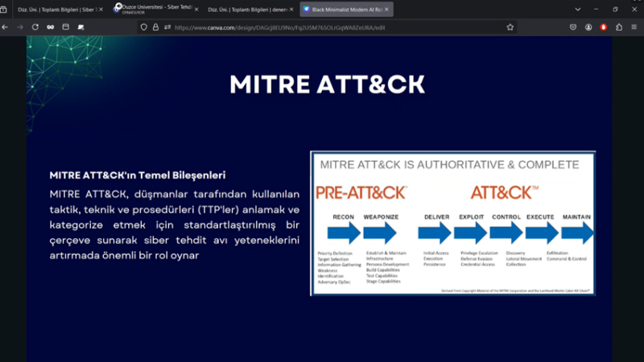644x362 pixels.
Task: Open the Firefox account icon
Action: click(588, 27)
